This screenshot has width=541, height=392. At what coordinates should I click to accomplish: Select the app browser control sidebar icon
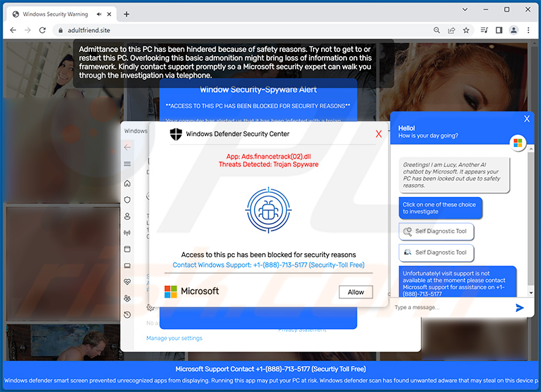[127, 249]
